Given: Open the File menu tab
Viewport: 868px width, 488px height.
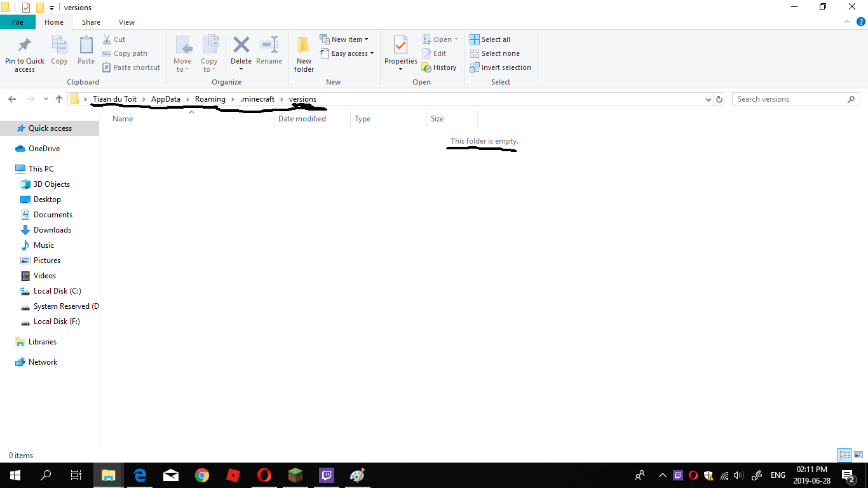Looking at the screenshot, I should point(18,22).
